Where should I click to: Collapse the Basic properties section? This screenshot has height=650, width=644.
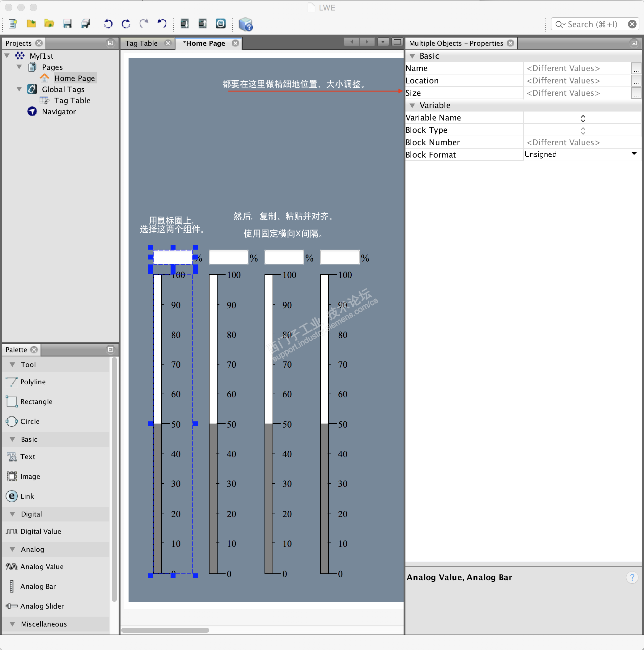[412, 56]
